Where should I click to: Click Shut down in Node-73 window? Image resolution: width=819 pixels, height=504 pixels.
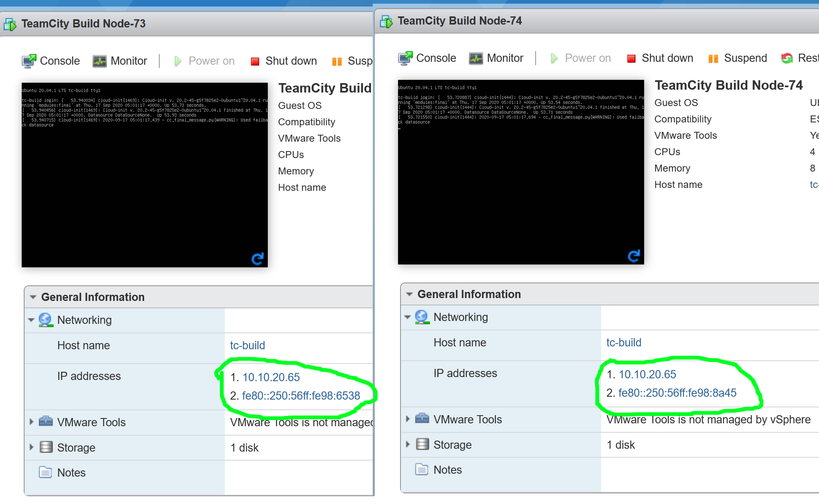coord(283,61)
